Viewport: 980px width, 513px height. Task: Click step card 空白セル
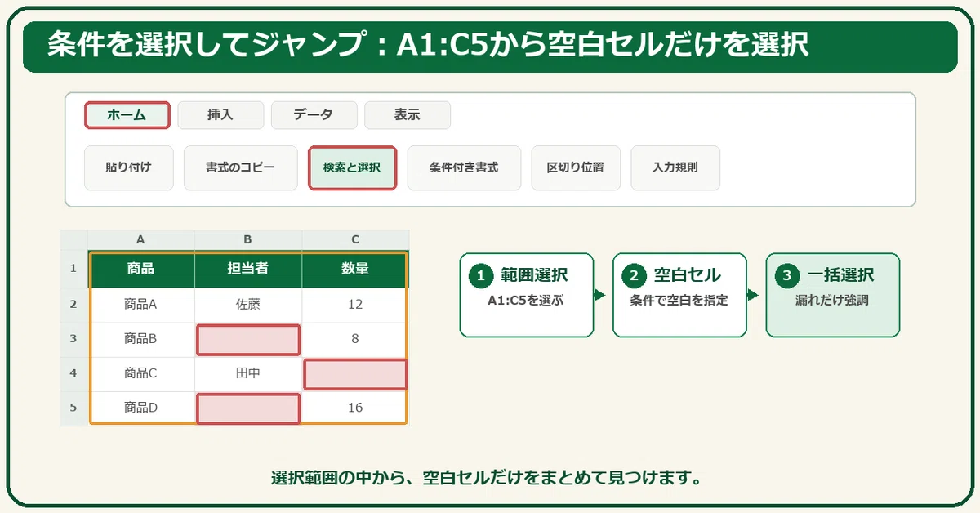[x=679, y=295]
